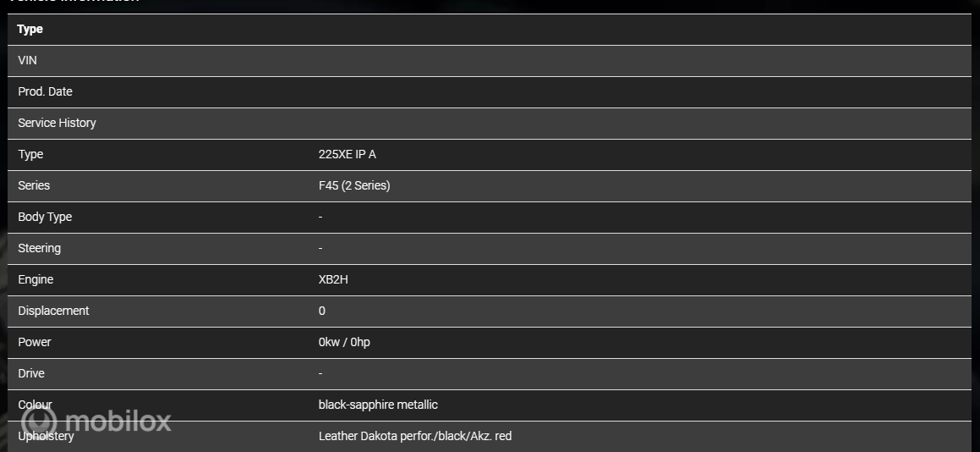Select the Engine row label
The image size is (980, 452).
(36, 279)
